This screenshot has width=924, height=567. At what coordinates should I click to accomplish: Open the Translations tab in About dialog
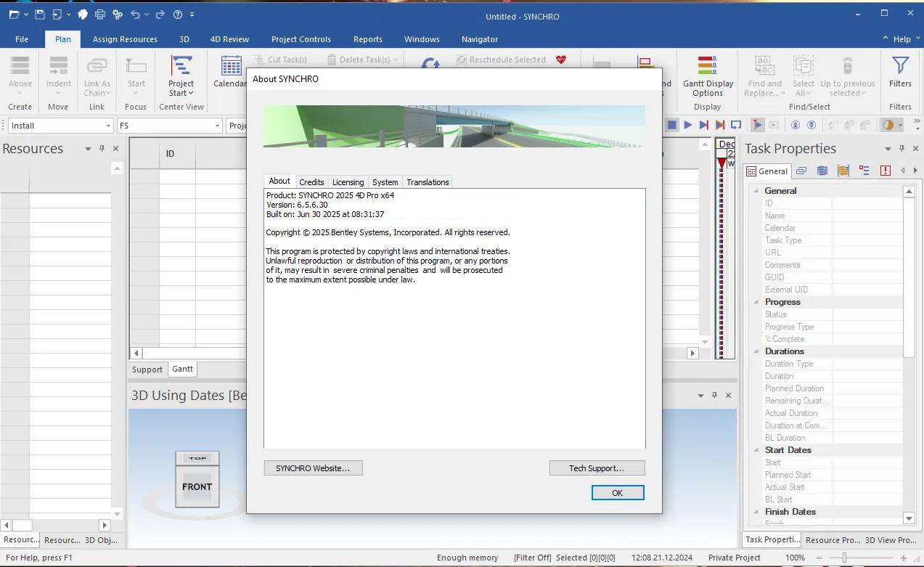[x=428, y=182]
